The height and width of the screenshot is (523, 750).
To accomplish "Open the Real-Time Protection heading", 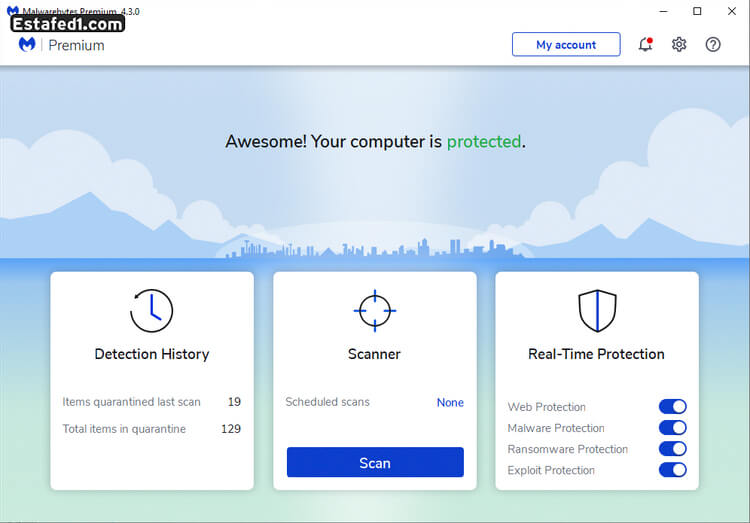I will click(597, 354).
